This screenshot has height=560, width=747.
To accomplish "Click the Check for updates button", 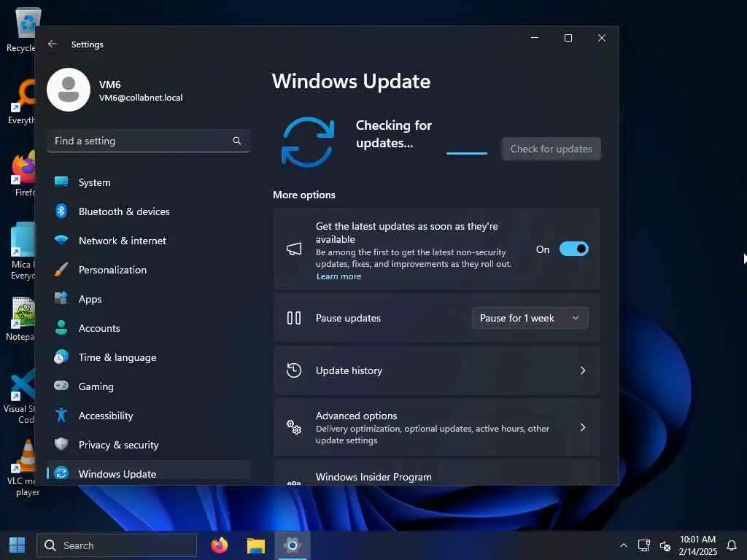I will (x=551, y=149).
